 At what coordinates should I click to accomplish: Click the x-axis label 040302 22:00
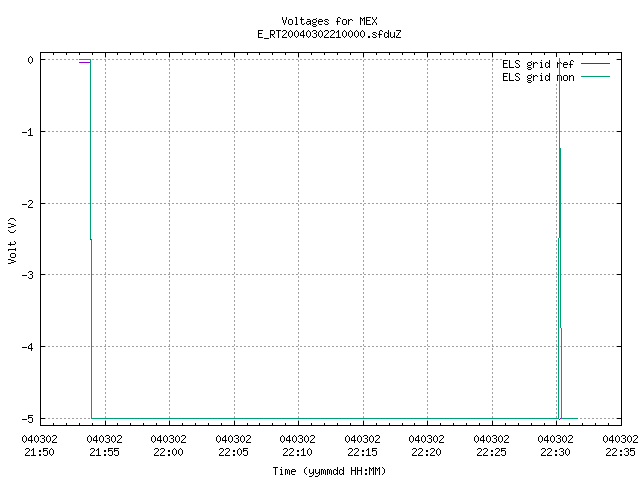169,446
